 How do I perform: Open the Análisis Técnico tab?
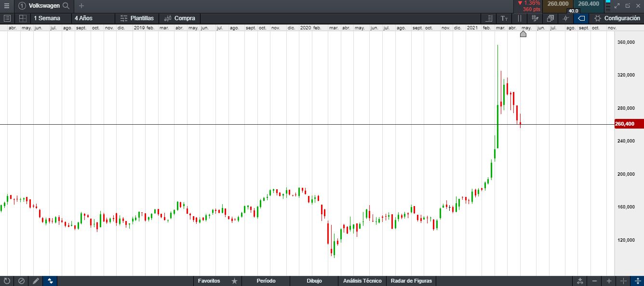(x=362, y=281)
